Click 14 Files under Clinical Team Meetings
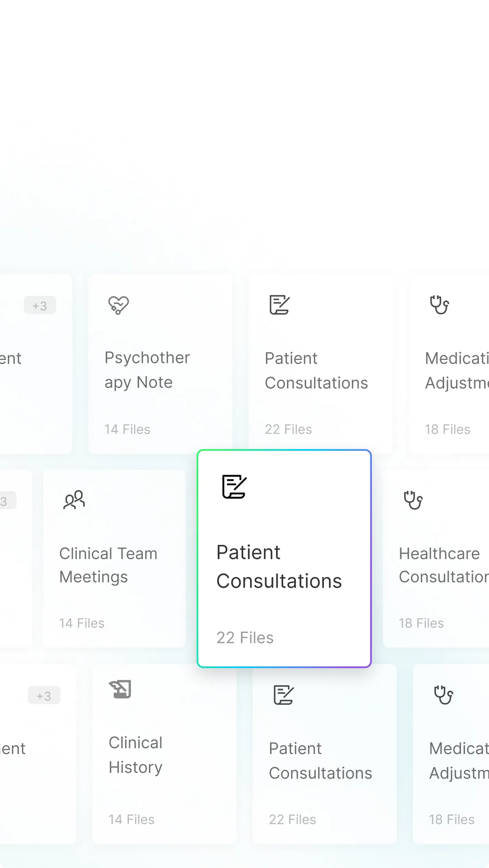 [82, 623]
